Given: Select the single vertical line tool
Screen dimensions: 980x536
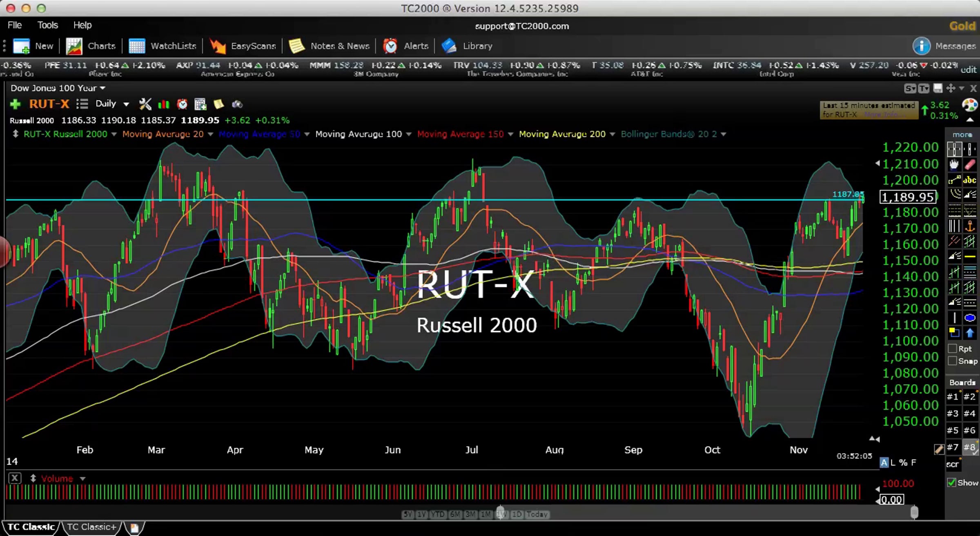Looking at the screenshot, I should click(954, 318).
